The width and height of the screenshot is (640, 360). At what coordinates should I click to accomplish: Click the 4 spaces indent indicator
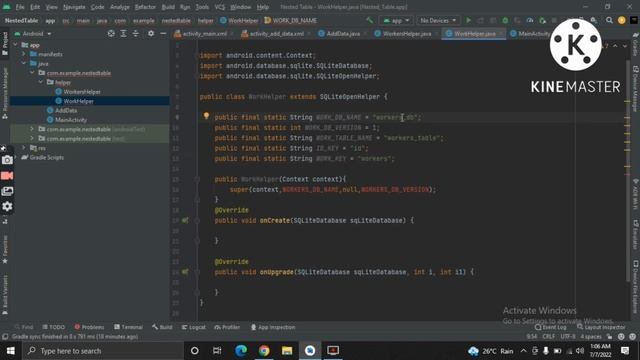[591, 337]
